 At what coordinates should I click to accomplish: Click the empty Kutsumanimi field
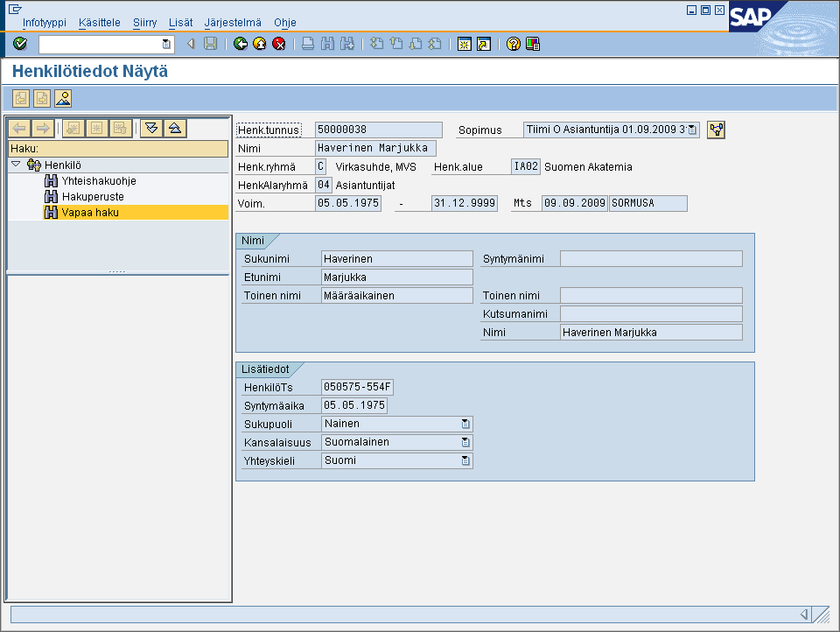[x=651, y=313]
